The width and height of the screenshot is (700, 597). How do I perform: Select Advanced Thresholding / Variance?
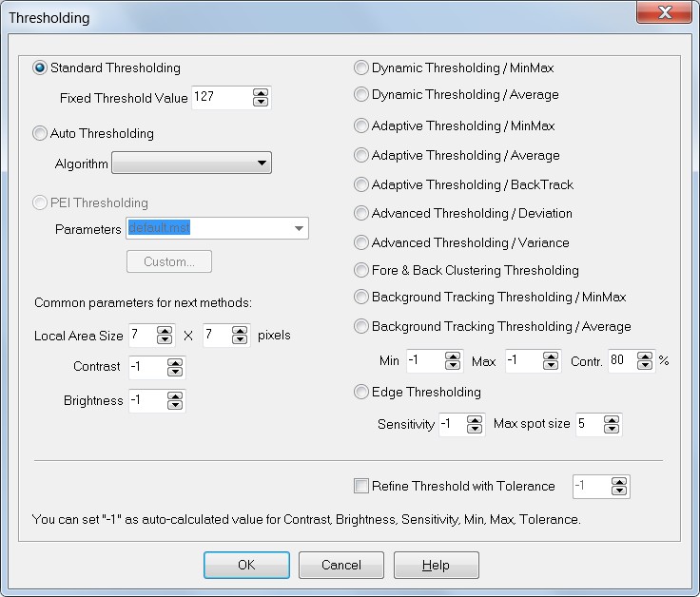click(361, 242)
